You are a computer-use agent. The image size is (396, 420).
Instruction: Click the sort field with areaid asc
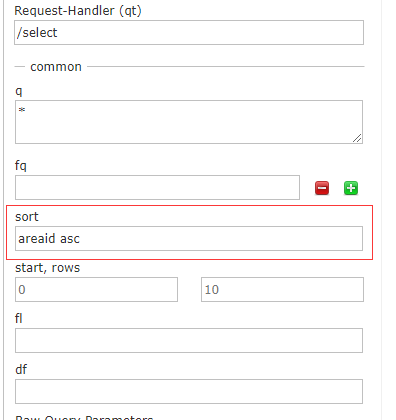[189, 239]
